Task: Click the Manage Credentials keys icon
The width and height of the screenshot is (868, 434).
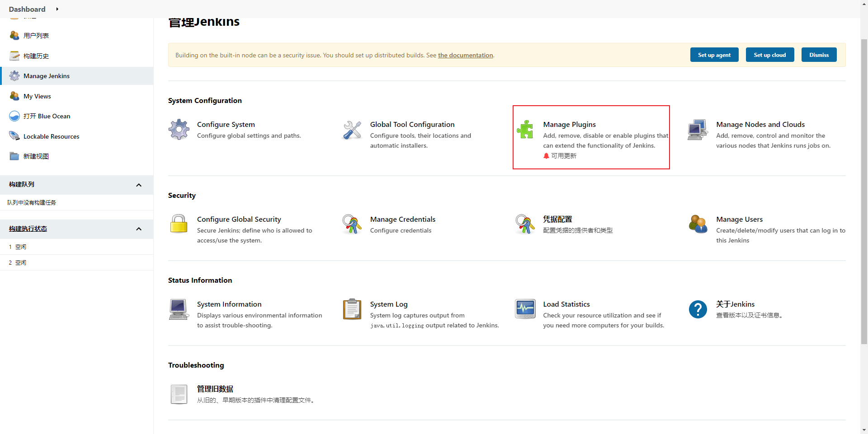Action: (x=352, y=224)
